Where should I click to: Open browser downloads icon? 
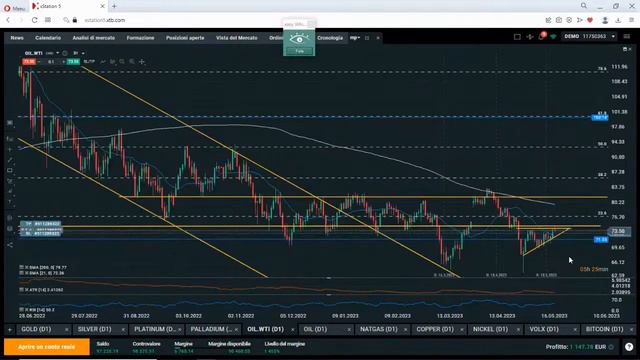618,20
